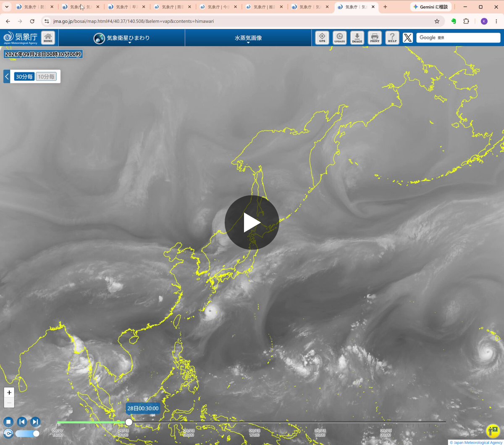Open Chrome's three-dot menu

click(496, 21)
